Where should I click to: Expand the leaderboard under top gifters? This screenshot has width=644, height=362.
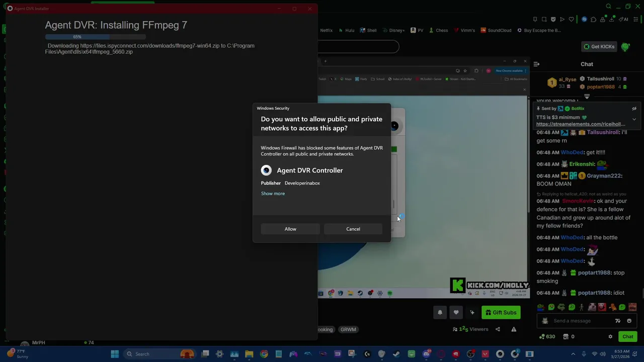587,97
